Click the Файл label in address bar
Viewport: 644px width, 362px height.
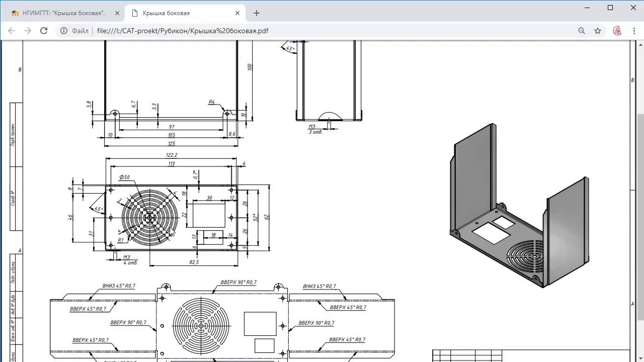(x=80, y=31)
